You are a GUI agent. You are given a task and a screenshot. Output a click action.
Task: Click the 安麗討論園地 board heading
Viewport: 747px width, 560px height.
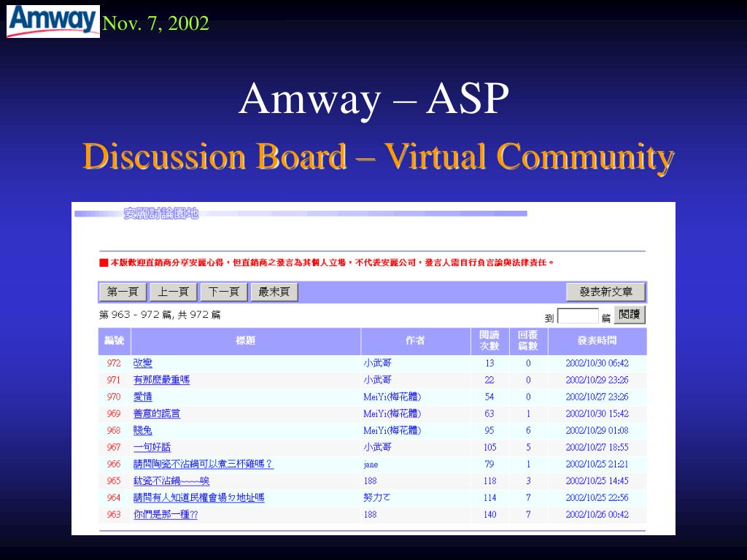[161, 214]
